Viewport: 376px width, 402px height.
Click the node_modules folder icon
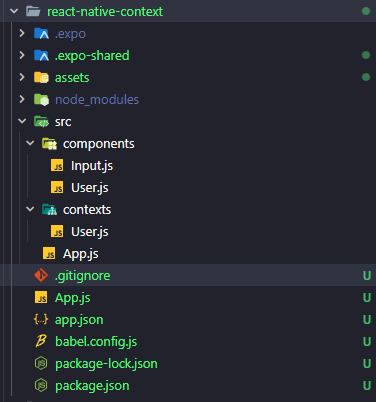point(41,99)
